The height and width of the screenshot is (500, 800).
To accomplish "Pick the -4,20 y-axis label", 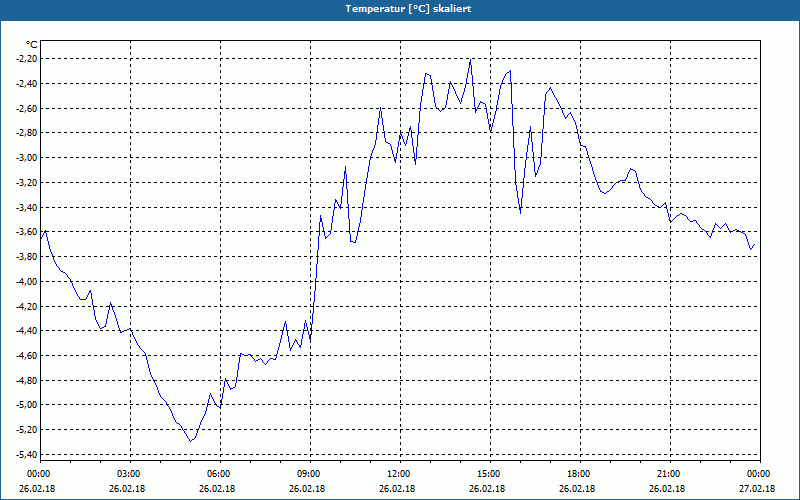I will [27, 306].
